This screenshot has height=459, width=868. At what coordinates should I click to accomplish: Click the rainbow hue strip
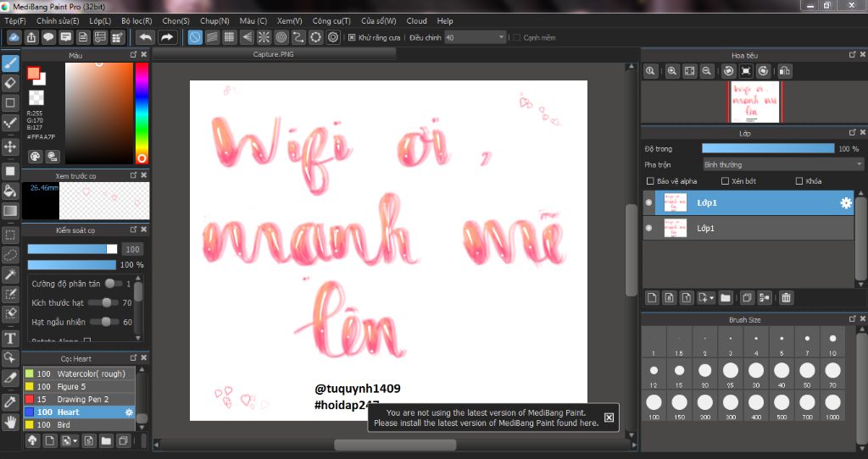(x=141, y=113)
